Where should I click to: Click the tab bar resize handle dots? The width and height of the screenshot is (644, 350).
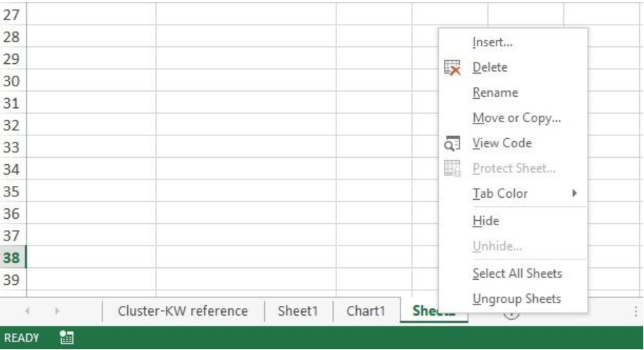click(x=636, y=311)
